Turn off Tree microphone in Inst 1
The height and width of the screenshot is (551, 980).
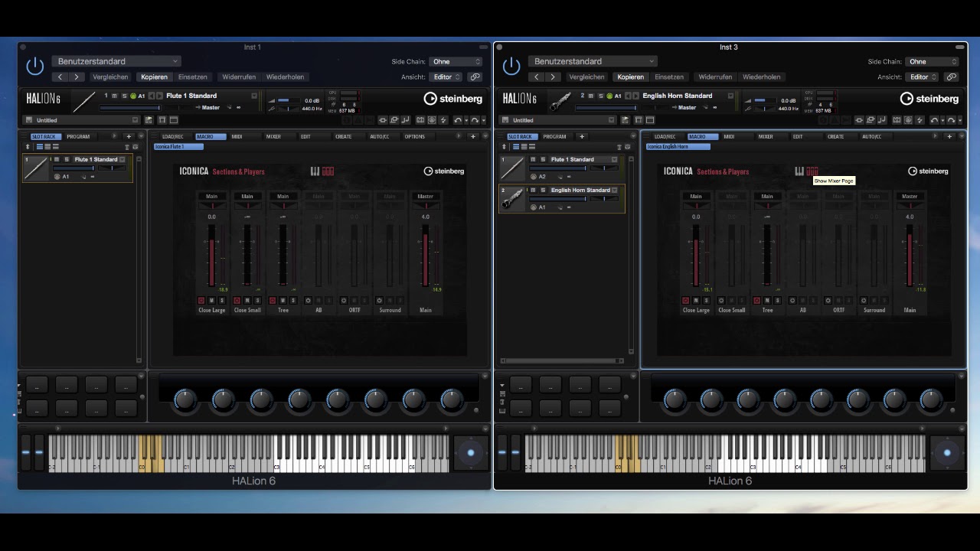(273, 300)
